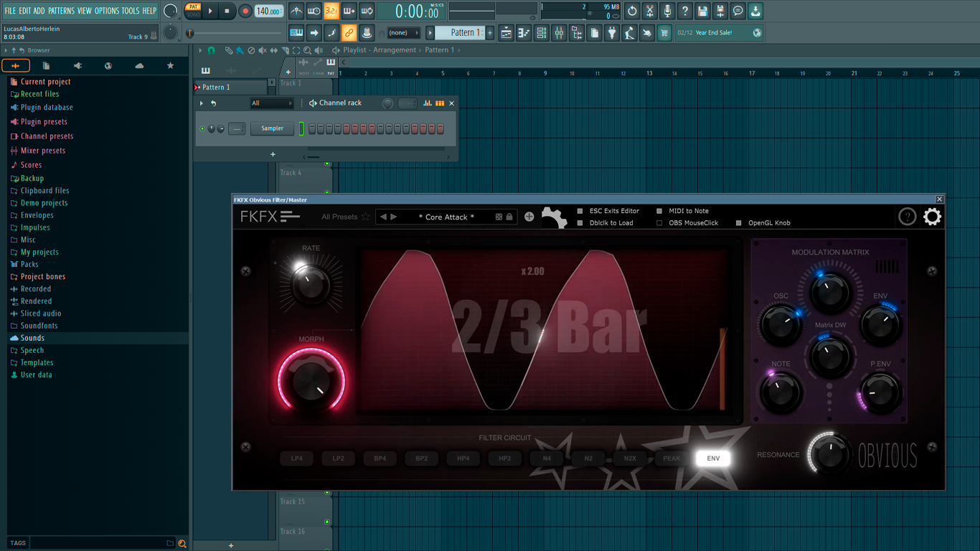Select the mute tool in playlist toolbar
This screenshot has width=980, height=551.
(263, 50)
